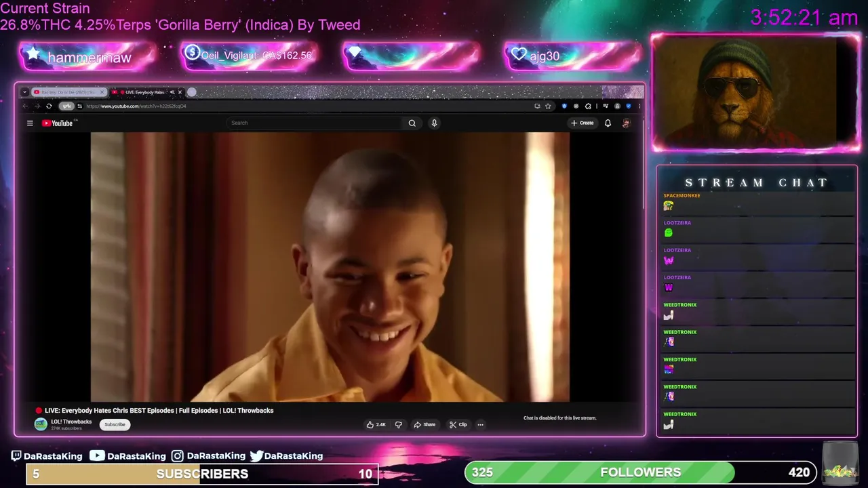Open the site information icon in address bar
This screenshot has height=488, width=868.
(x=79, y=106)
